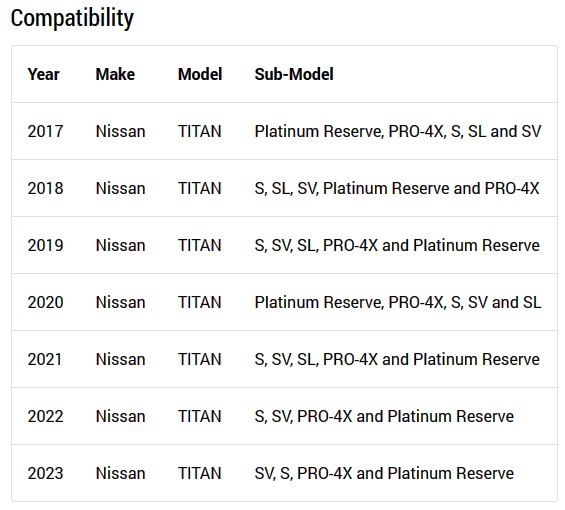The width and height of the screenshot is (565, 510).
Task: Click the Model column header
Action: (x=200, y=74)
